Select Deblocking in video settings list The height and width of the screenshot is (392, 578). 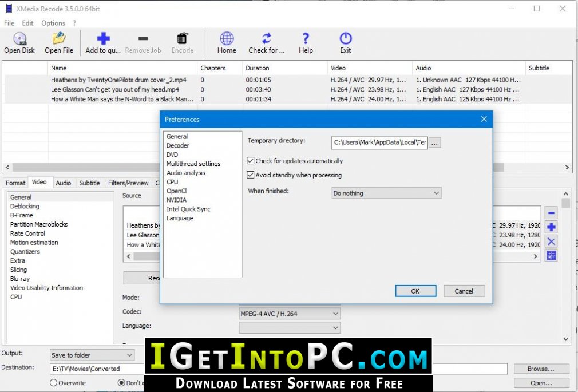click(25, 206)
